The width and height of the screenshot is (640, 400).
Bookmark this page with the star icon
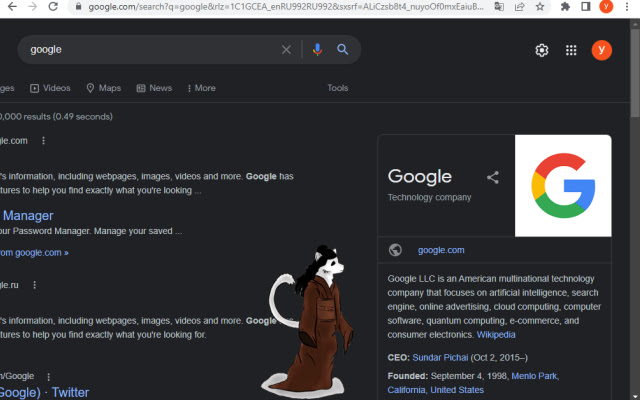(540, 7)
